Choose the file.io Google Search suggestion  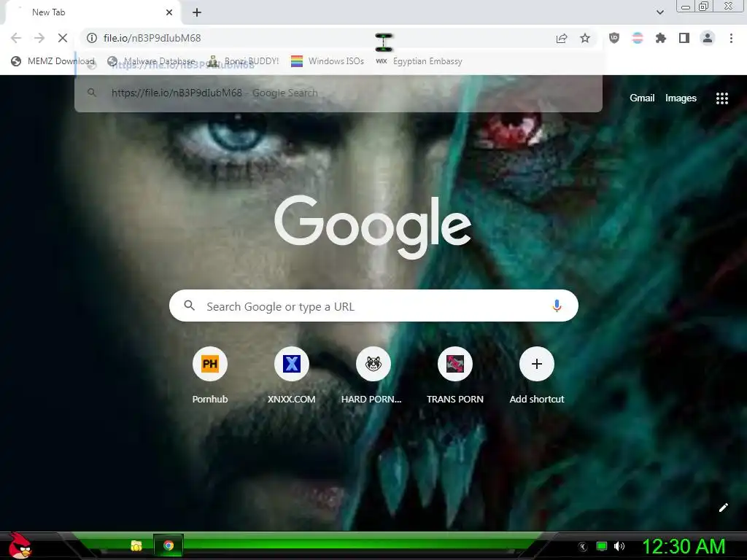[338, 93]
